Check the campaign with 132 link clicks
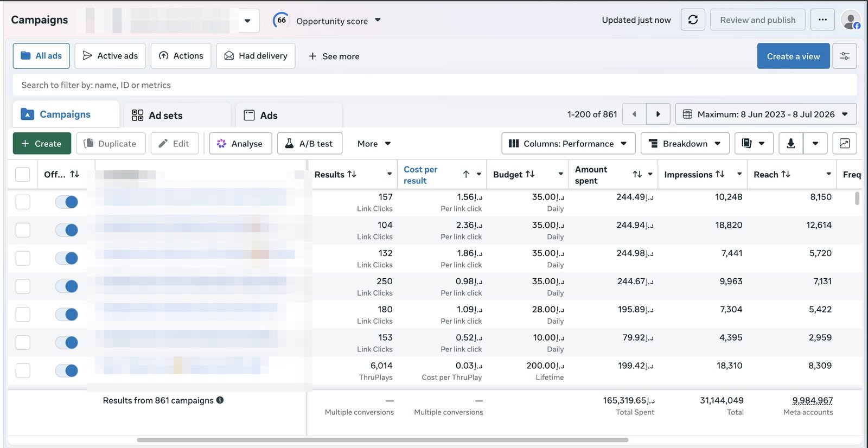The height and width of the screenshot is (448, 868). (x=23, y=258)
